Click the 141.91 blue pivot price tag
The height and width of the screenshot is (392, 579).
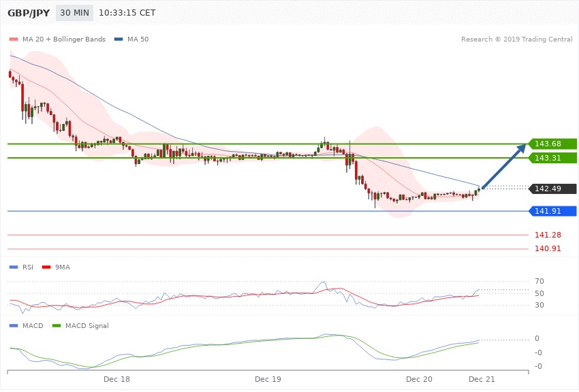[x=553, y=211]
